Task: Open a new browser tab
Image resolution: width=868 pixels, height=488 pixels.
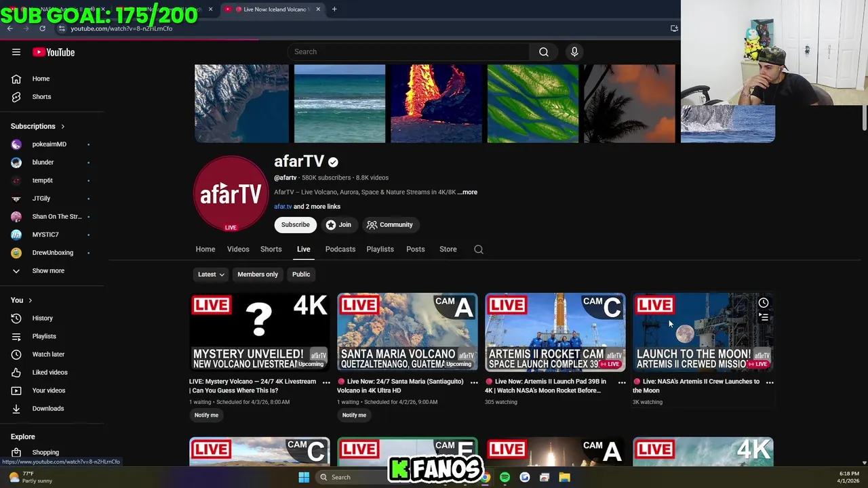Action: (x=334, y=9)
